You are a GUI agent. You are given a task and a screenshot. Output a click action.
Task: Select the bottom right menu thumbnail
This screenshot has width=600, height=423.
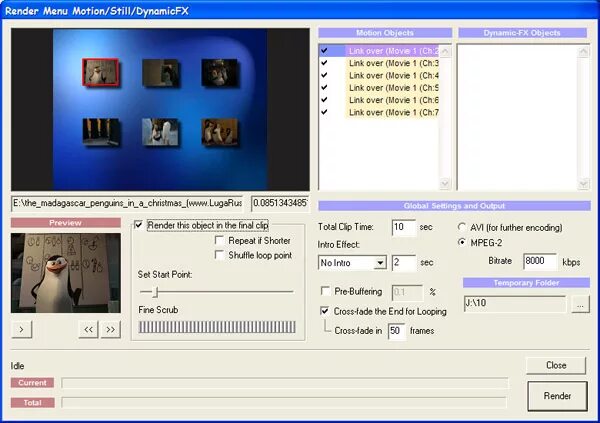pos(219,132)
